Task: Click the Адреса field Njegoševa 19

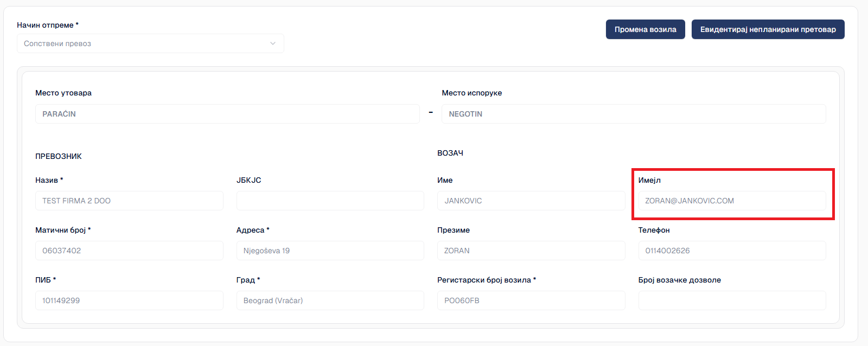Action: [330, 251]
